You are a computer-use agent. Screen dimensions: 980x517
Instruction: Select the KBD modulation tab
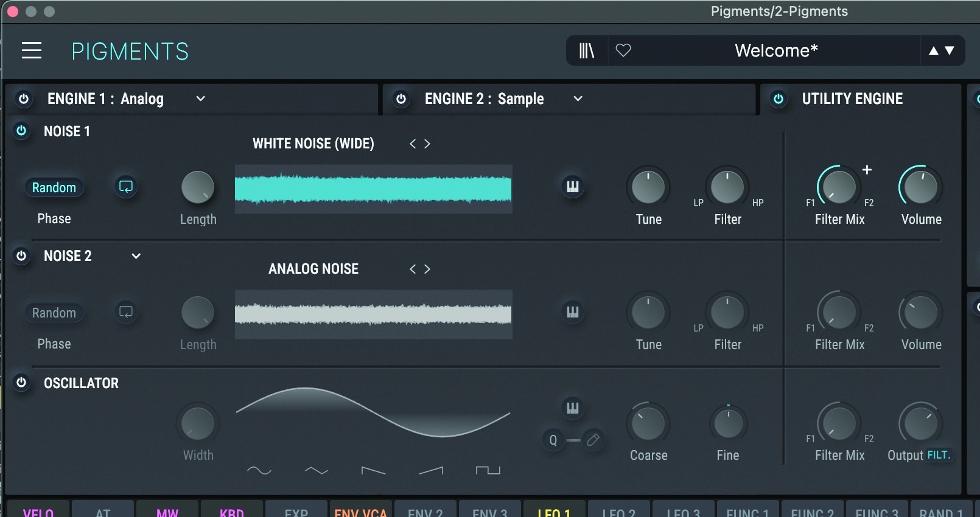[232, 510]
